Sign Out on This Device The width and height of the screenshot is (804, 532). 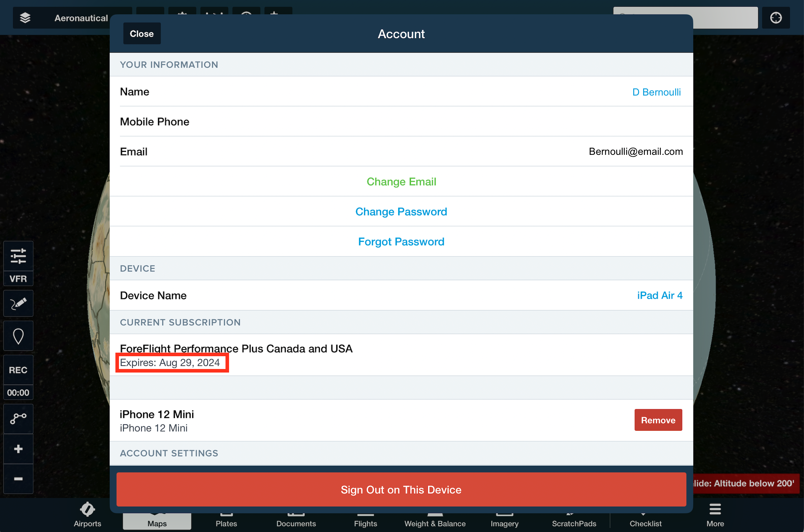(401, 490)
